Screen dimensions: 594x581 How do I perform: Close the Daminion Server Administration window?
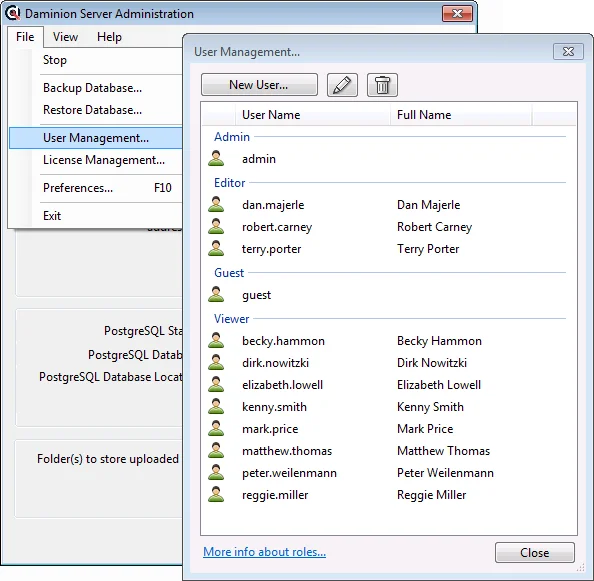[457, 14]
